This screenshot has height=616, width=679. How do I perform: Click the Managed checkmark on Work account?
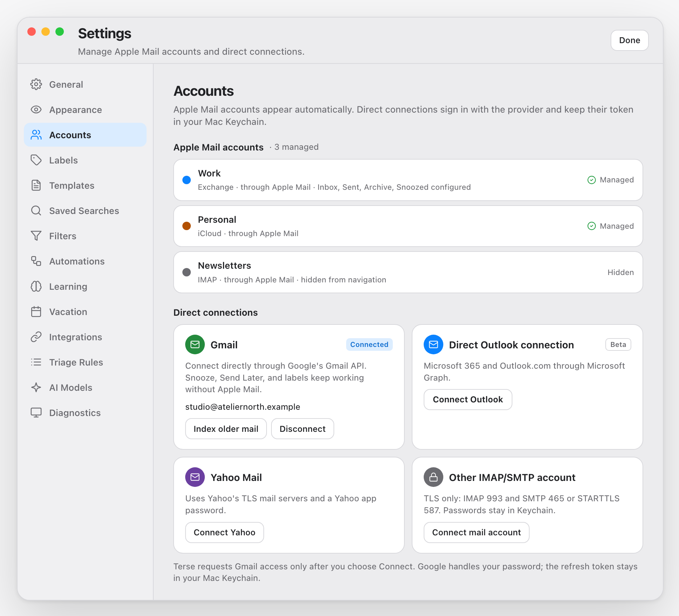(x=592, y=180)
